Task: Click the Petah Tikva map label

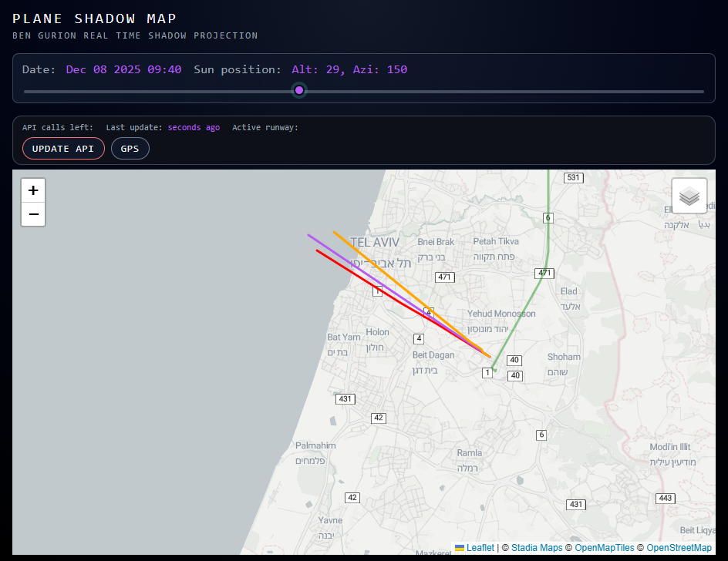Action: coord(496,241)
